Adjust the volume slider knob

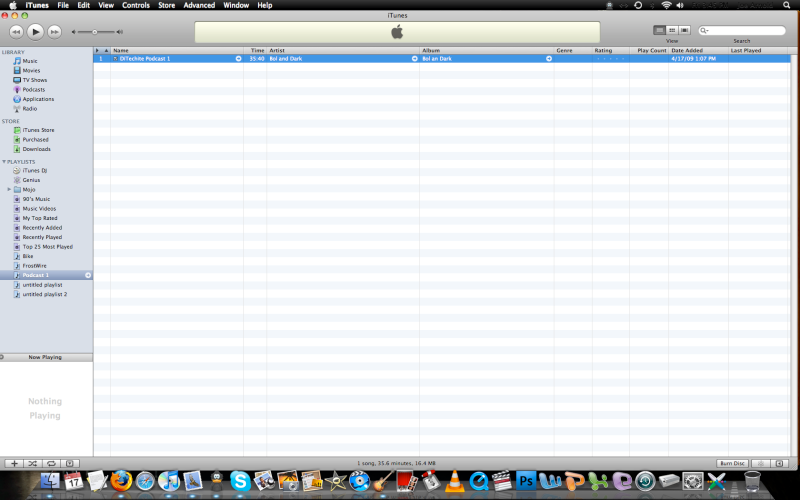click(x=94, y=32)
